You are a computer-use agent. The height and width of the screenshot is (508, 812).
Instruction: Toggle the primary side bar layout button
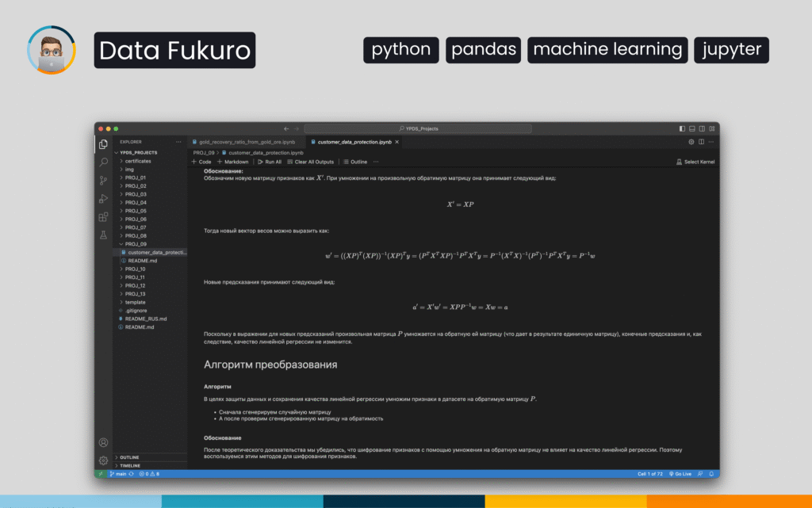pyautogui.click(x=682, y=128)
